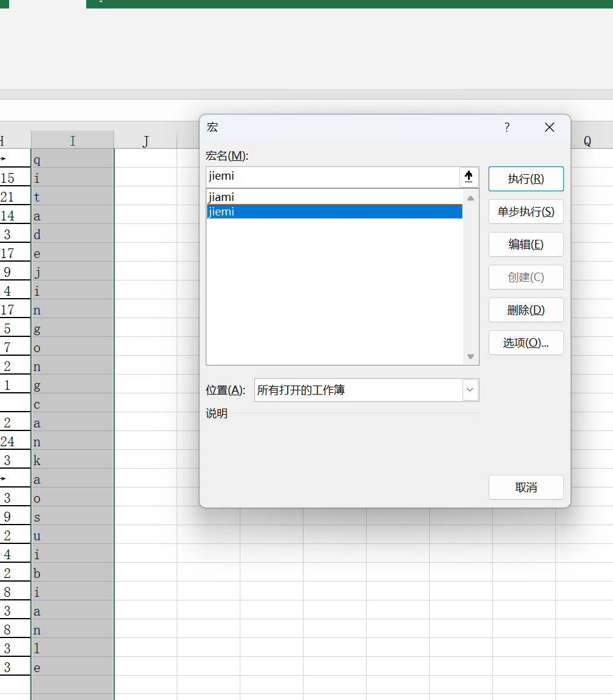The image size is (613, 700).
Task: Click the 单步执行 step-into button
Action: (x=526, y=212)
